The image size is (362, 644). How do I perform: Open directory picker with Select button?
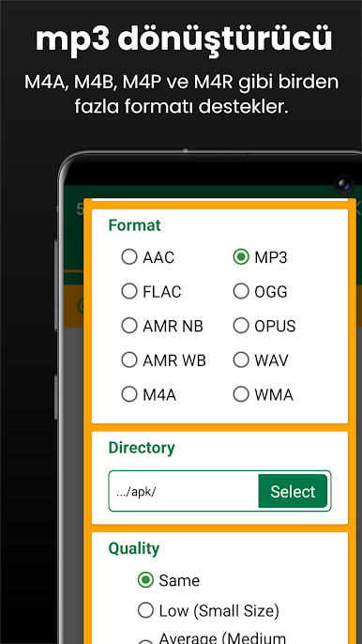(293, 491)
